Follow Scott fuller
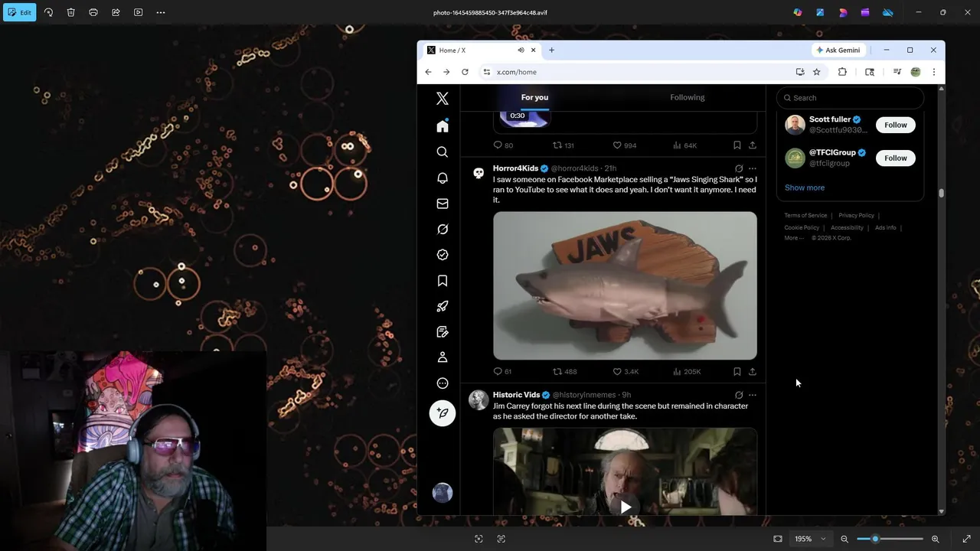 click(895, 125)
